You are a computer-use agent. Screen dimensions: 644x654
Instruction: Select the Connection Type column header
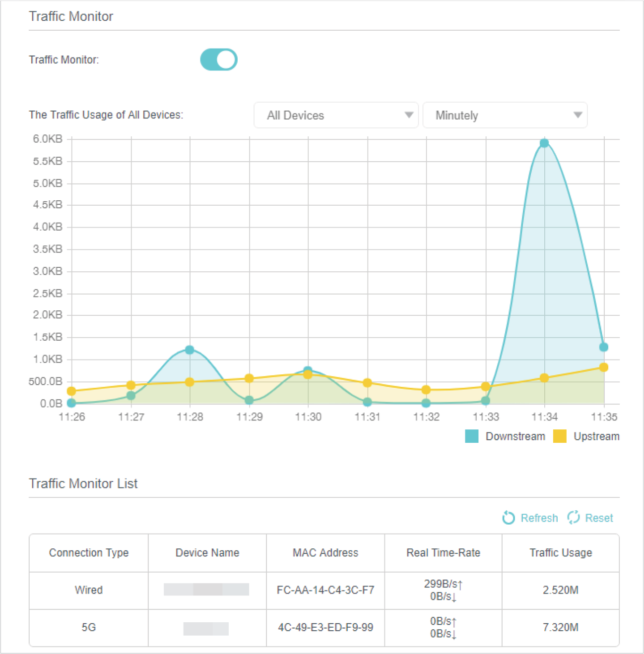(x=89, y=553)
